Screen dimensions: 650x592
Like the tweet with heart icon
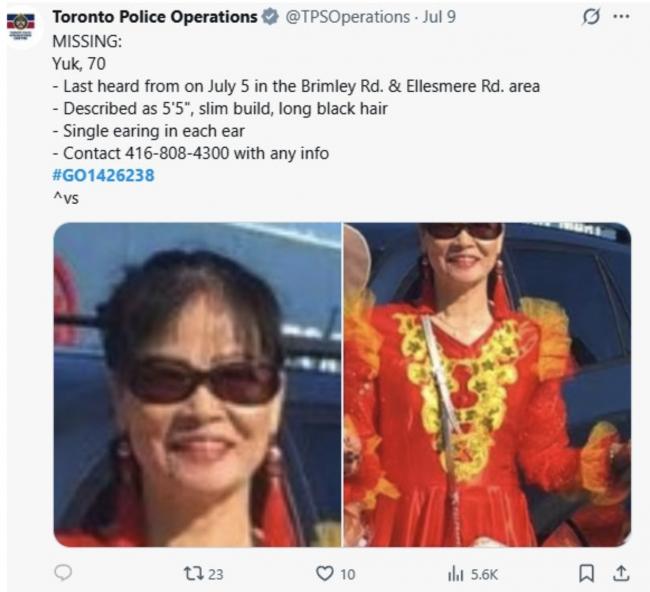tap(325, 574)
